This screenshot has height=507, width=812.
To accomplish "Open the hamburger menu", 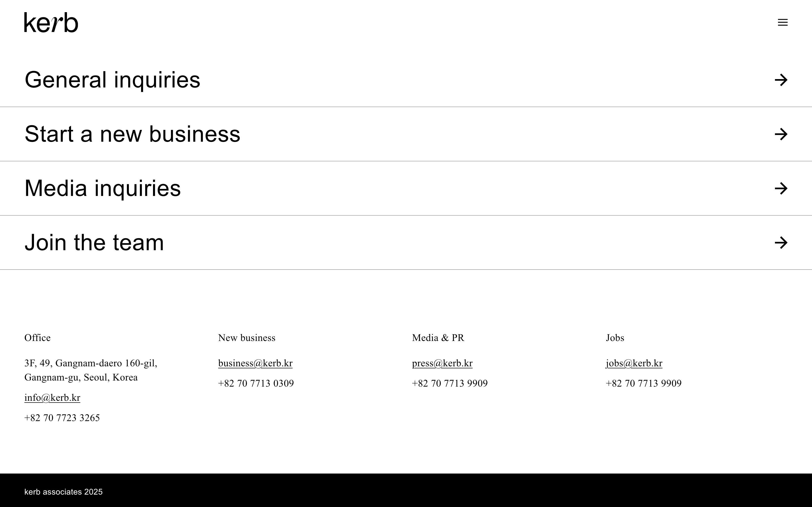I will tap(783, 23).
